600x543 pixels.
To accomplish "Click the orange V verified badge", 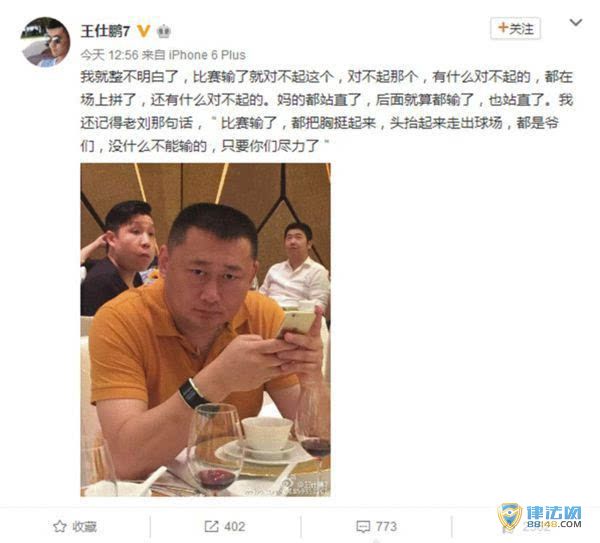I will [143, 31].
